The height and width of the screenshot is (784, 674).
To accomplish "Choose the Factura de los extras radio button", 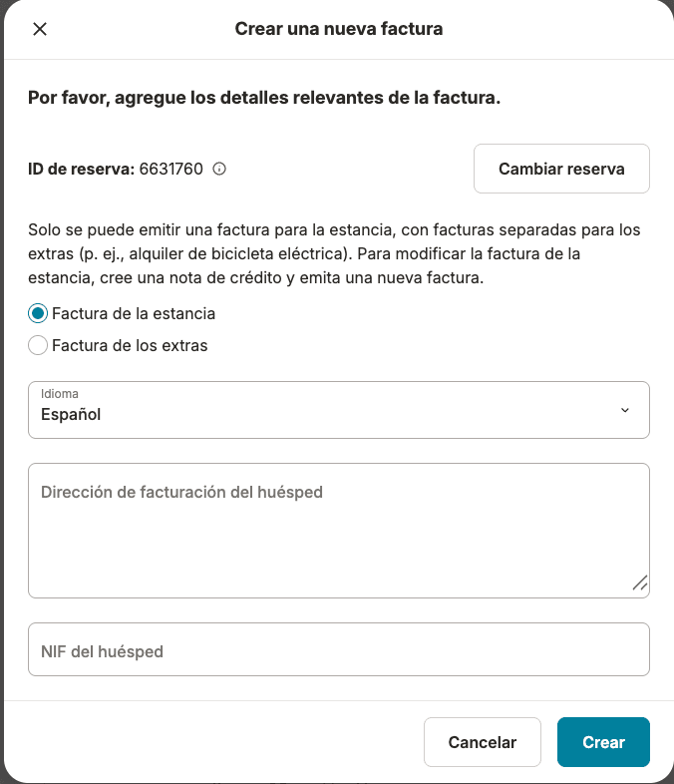I will (38, 346).
